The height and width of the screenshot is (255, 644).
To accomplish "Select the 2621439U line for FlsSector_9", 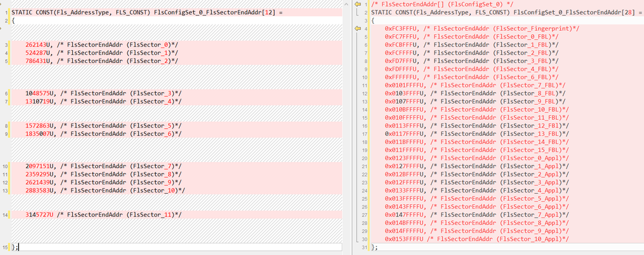I will click(177, 182).
